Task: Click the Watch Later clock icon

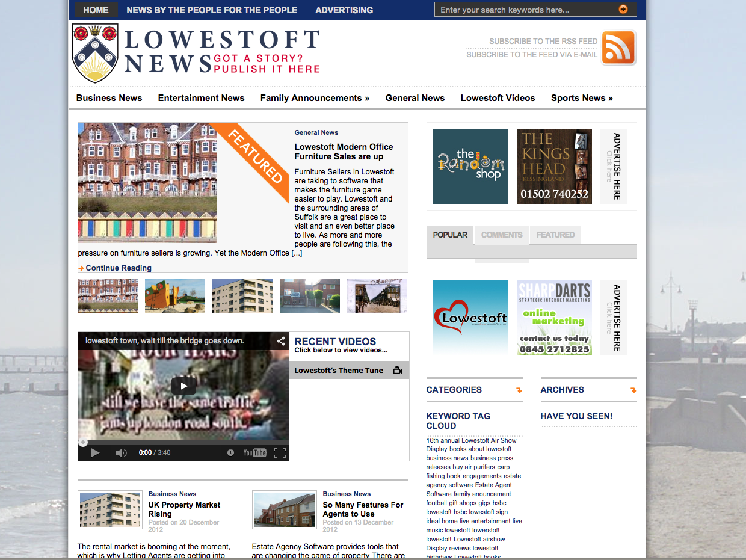Action: tap(230, 453)
